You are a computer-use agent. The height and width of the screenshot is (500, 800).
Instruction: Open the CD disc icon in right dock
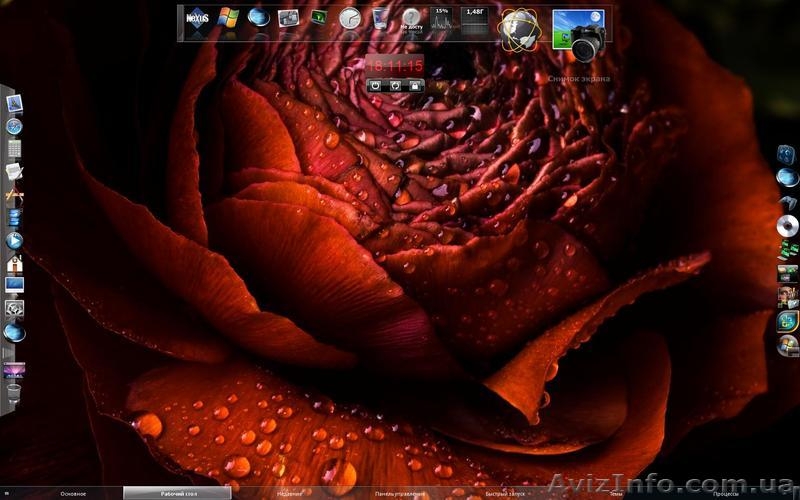[x=787, y=225]
